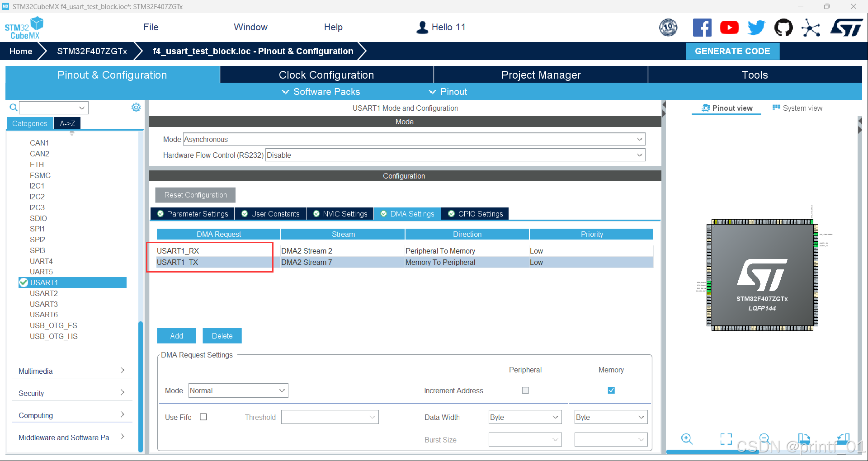Open the Help menu
This screenshot has height=461, width=868.
coord(333,27)
